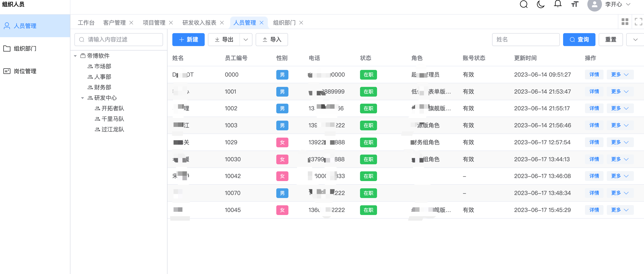Open 岗位管理 in the sidebar

click(x=35, y=71)
